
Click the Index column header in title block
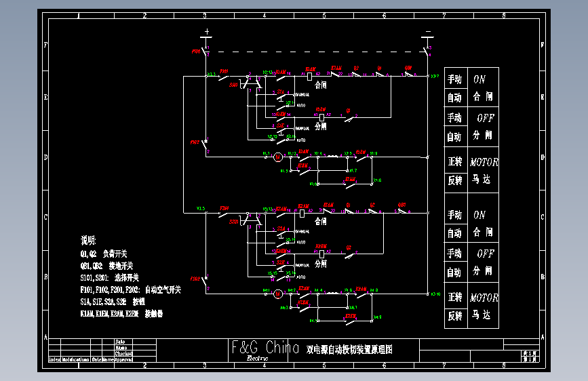54,359
